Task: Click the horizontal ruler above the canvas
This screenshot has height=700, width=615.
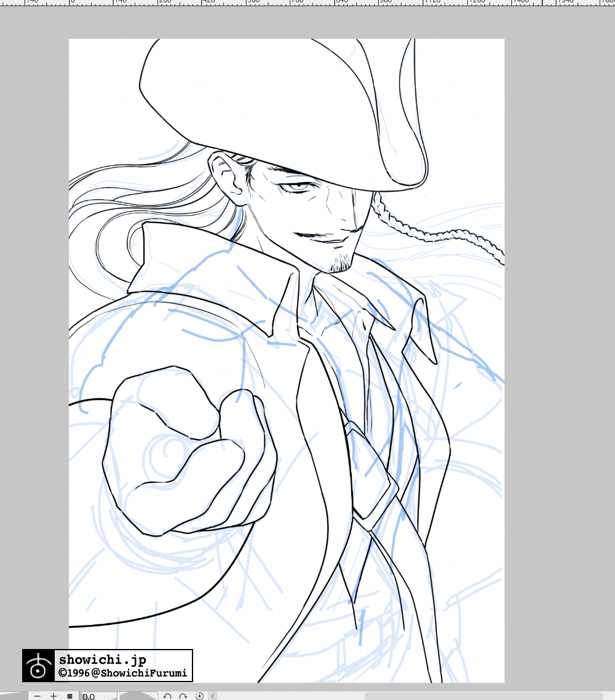Action: 307,2
